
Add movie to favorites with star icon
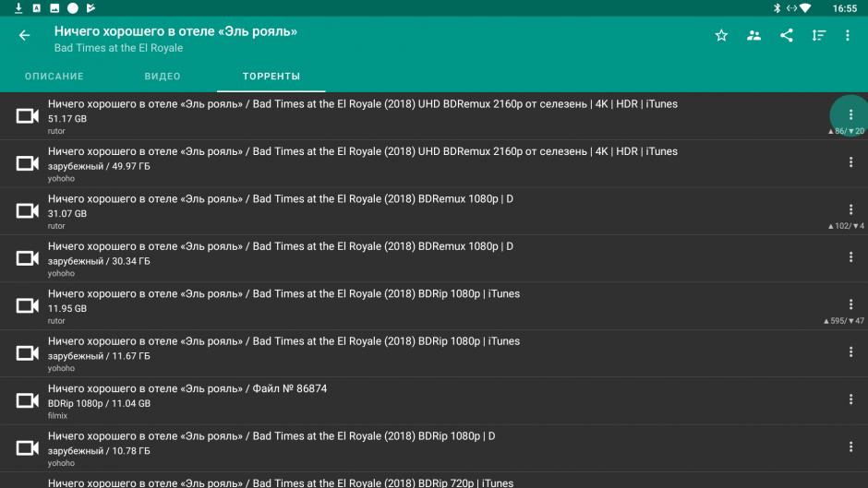[721, 36]
